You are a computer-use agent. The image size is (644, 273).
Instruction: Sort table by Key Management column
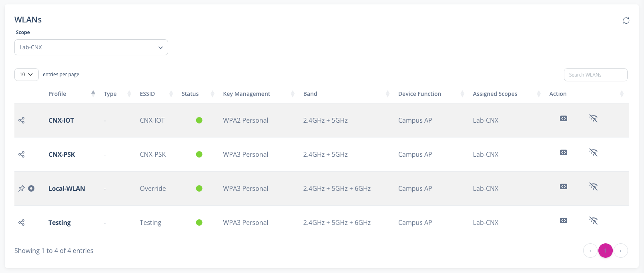pyautogui.click(x=247, y=94)
